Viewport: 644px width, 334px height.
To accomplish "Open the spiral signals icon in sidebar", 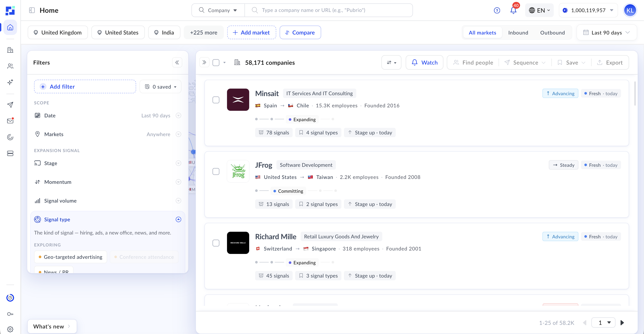I will (10, 137).
